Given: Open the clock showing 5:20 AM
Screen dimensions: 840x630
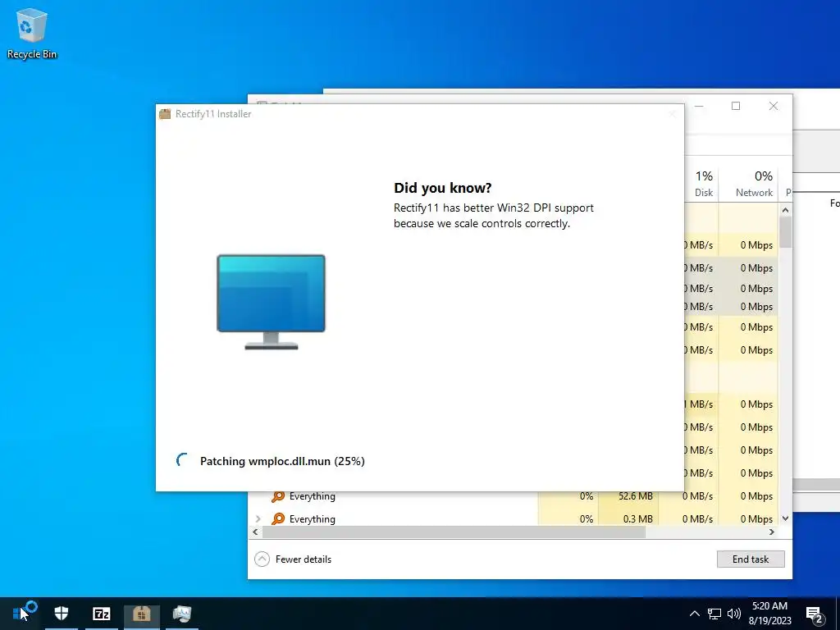Looking at the screenshot, I should [769, 606].
